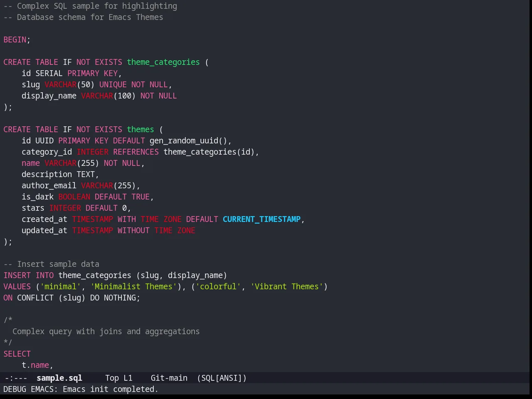Click 'Complex SQL sample for highlighting' comment line
Viewport: 532px width, 399px height.
coord(90,6)
